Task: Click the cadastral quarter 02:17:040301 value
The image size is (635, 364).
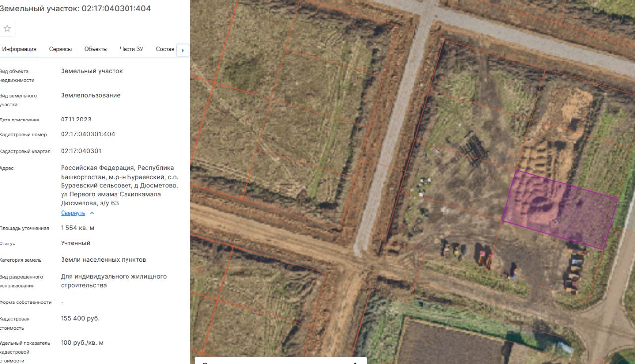Action: [81, 151]
